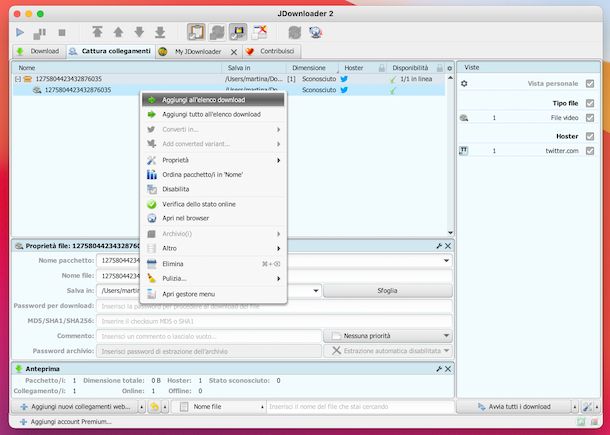This screenshot has width=610, height=435.
Task: Open the Salva in path dropdown
Action: coord(316,291)
